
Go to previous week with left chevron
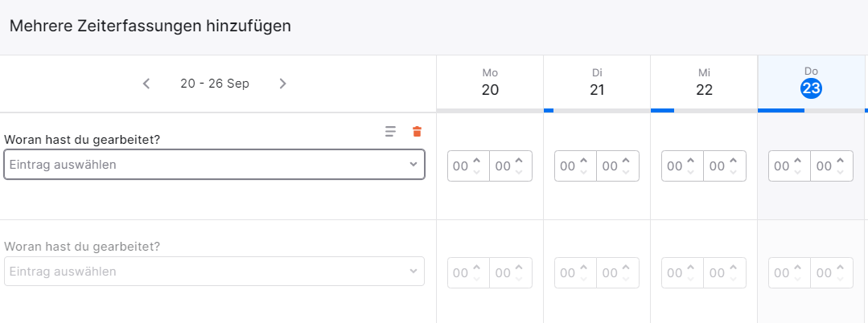[x=146, y=84]
